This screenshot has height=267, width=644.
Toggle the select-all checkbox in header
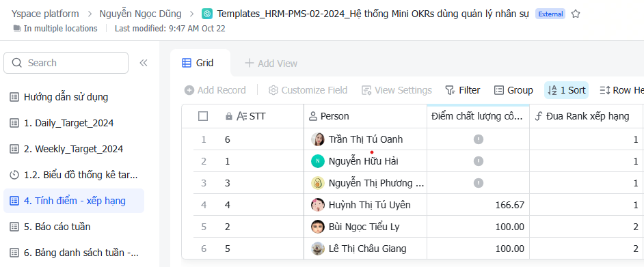(203, 116)
